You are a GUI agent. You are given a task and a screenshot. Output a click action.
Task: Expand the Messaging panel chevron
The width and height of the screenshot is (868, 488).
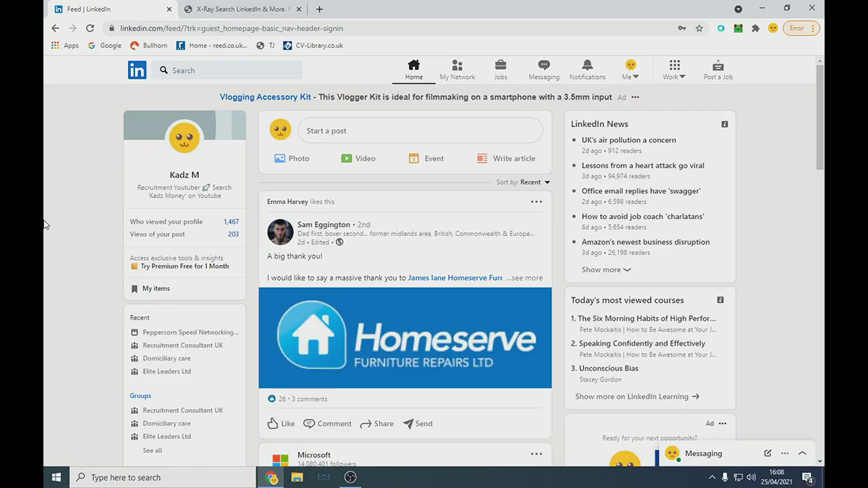coord(802,453)
